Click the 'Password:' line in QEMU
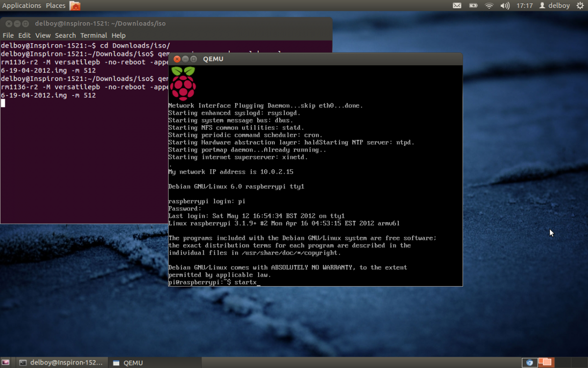Viewport: 588px width, 368px height. 185,209
